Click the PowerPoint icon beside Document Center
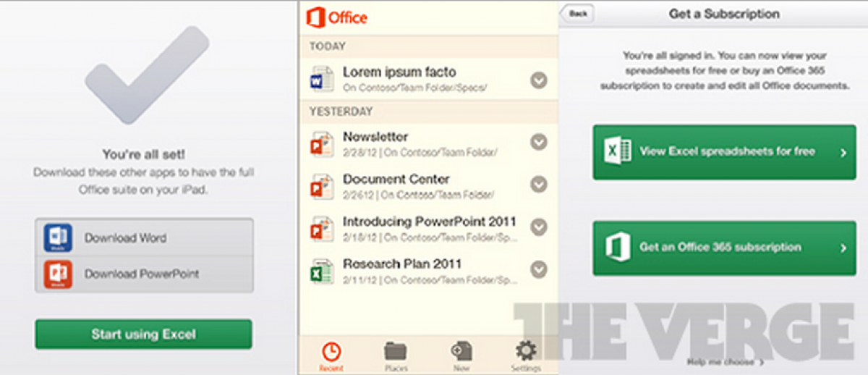The width and height of the screenshot is (868, 375). [x=320, y=185]
